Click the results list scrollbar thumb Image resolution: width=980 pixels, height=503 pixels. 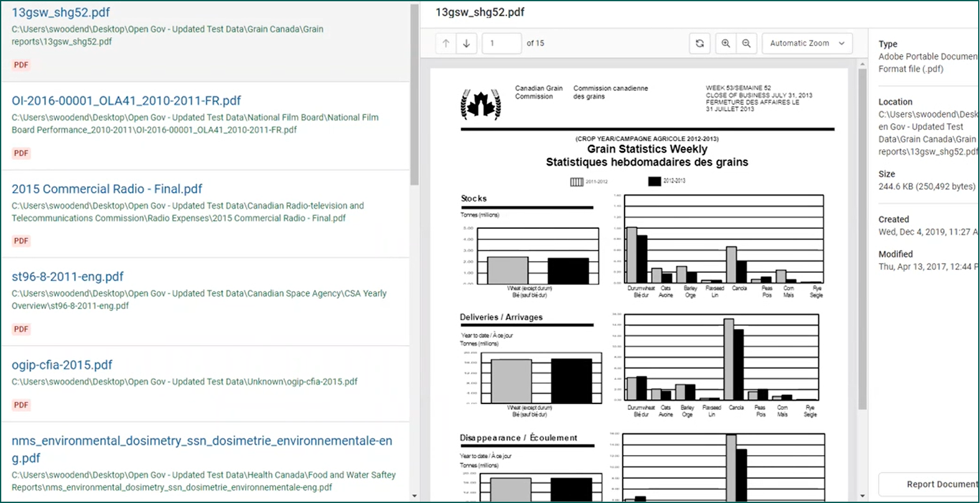pos(414,93)
